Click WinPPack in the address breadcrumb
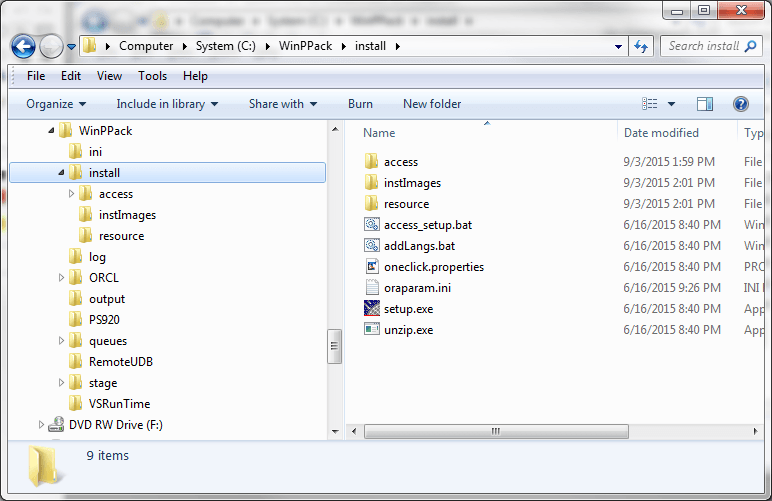The width and height of the screenshot is (772, 501). (305, 46)
